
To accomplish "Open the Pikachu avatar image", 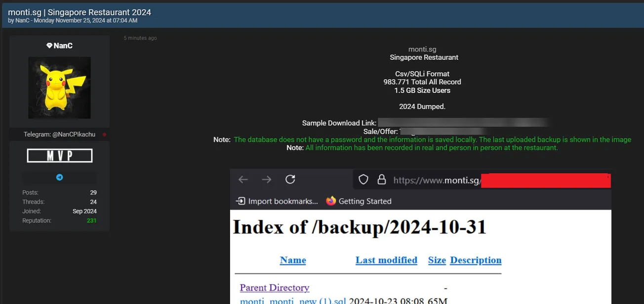I will (x=59, y=87).
